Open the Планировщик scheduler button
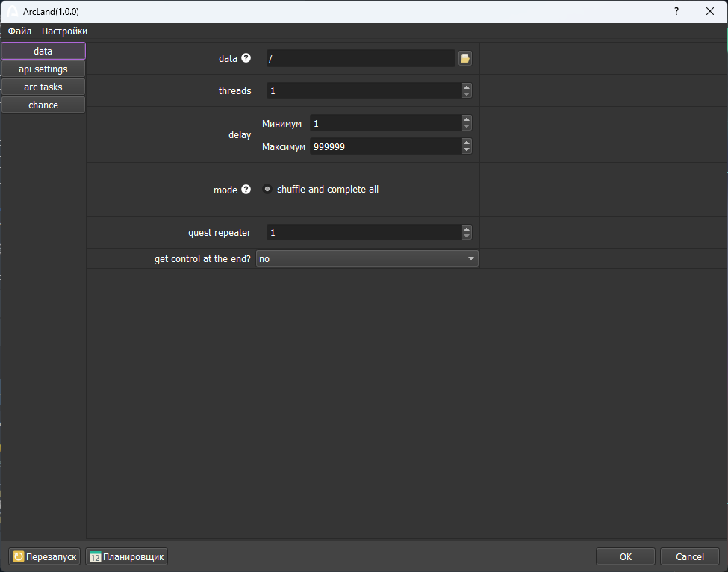 127,556
